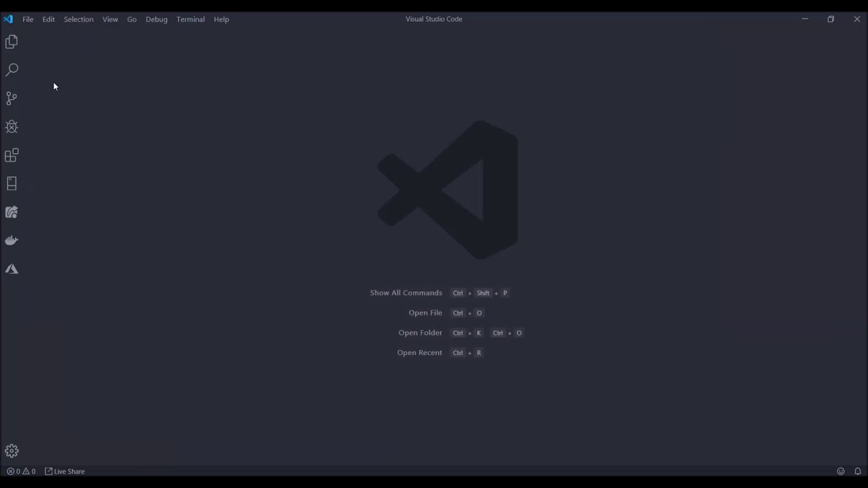Screen dimensions: 868x488
Task: Click the Open Folder label
Action: (420, 333)
